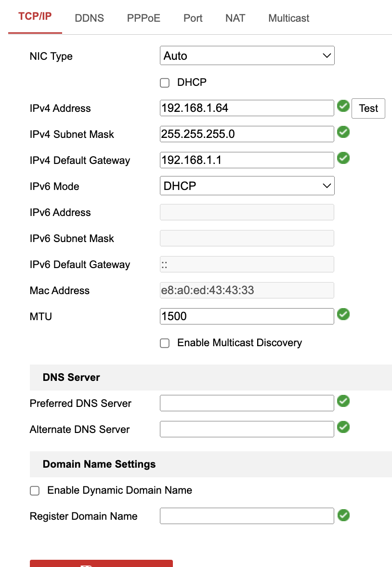The height and width of the screenshot is (567, 392).
Task: Open the PPPoE tab
Action: (144, 18)
